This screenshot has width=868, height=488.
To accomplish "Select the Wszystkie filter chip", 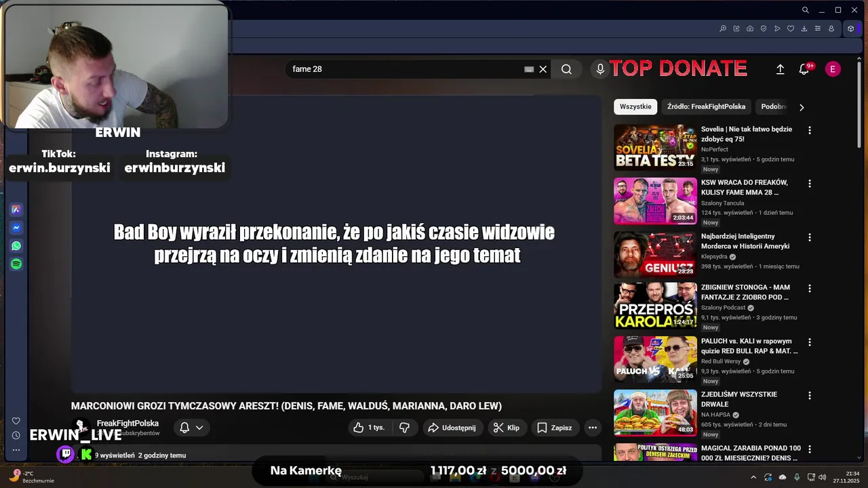I will coord(635,106).
